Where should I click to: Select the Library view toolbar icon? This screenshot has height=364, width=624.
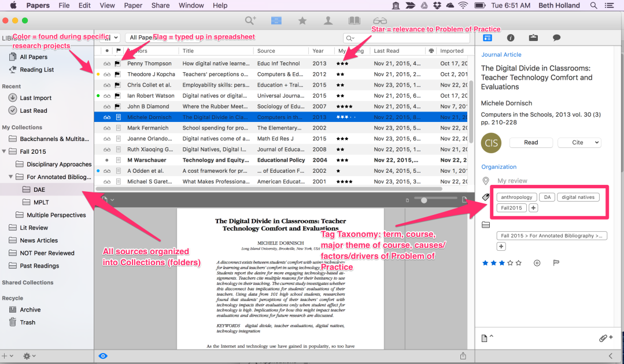pos(276,20)
